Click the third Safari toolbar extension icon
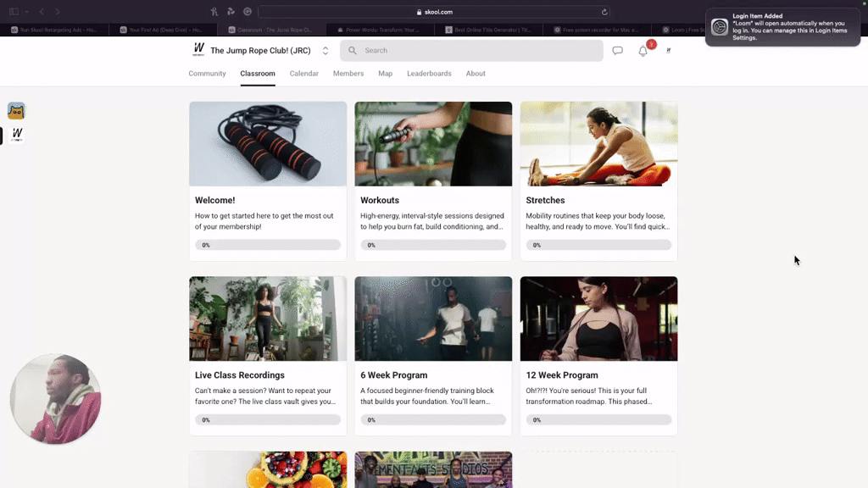Image resolution: width=868 pixels, height=488 pixels. [248, 12]
